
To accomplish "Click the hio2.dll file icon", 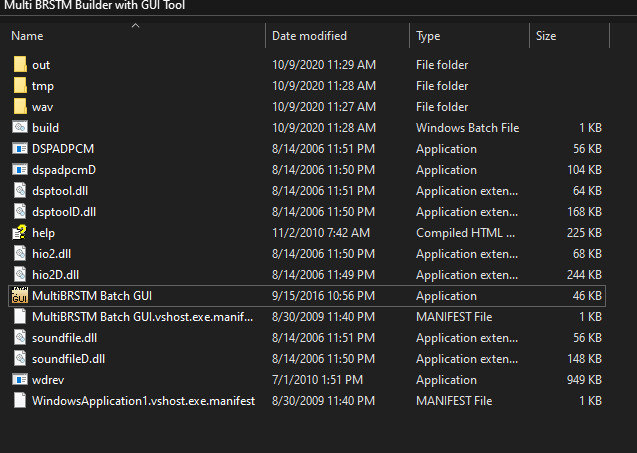I will click(x=20, y=254).
